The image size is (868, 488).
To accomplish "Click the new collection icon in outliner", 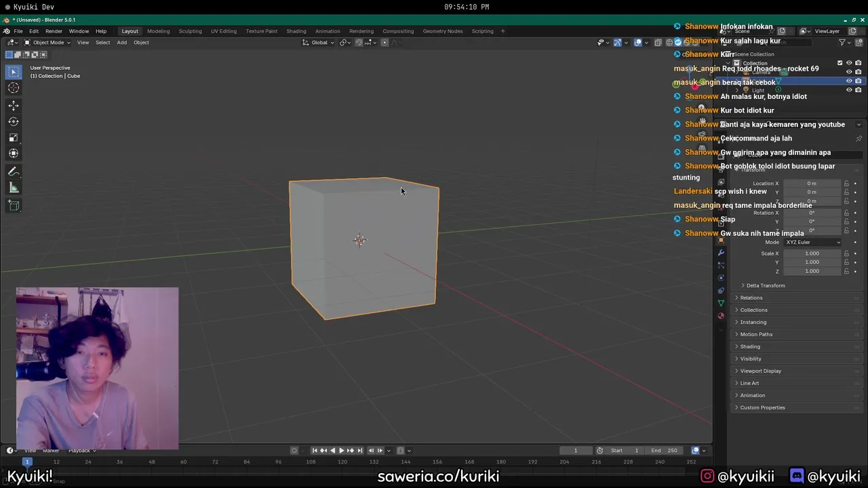I will pyautogui.click(x=858, y=42).
